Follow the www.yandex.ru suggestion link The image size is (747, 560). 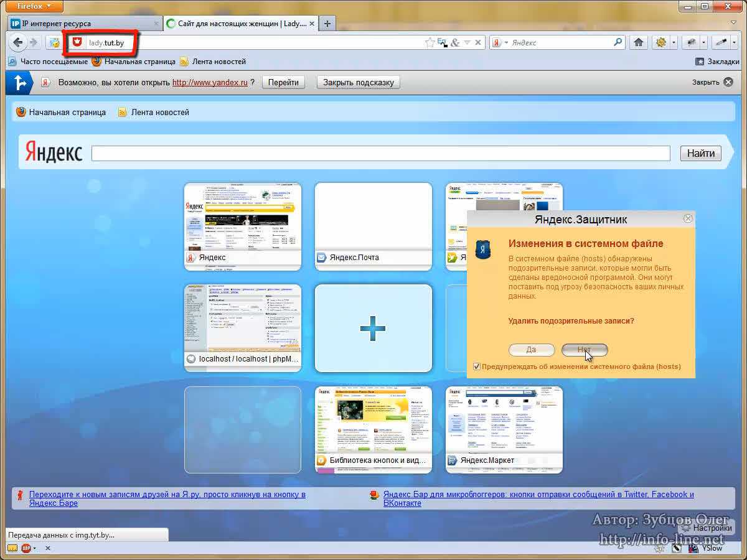click(x=210, y=82)
